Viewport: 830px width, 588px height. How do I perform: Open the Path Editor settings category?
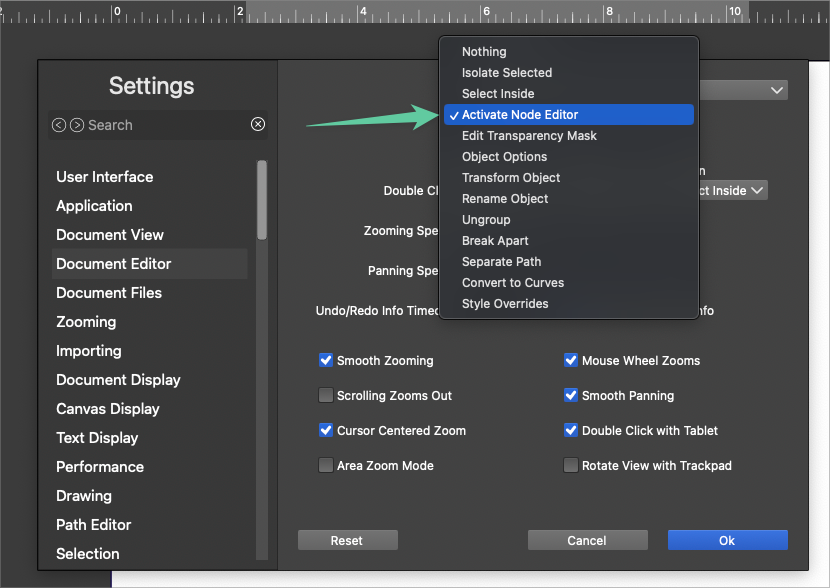pyautogui.click(x=94, y=525)
